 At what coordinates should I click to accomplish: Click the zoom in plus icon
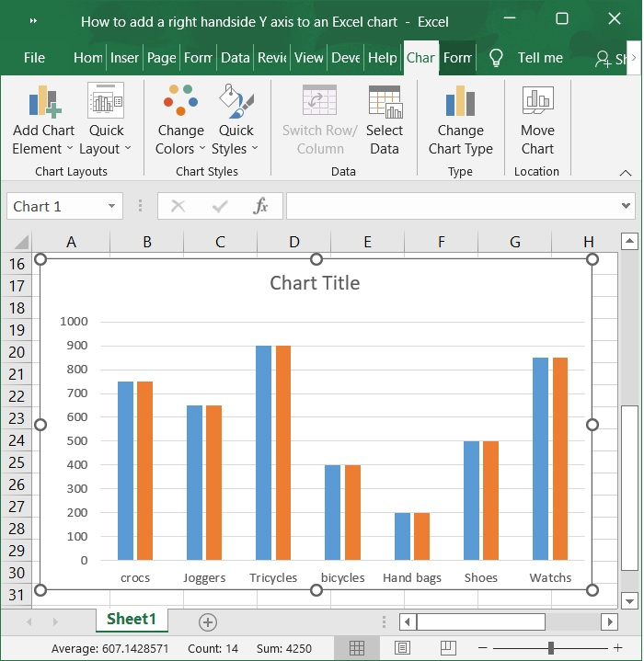pyautogui.click(x=618, y=648)
